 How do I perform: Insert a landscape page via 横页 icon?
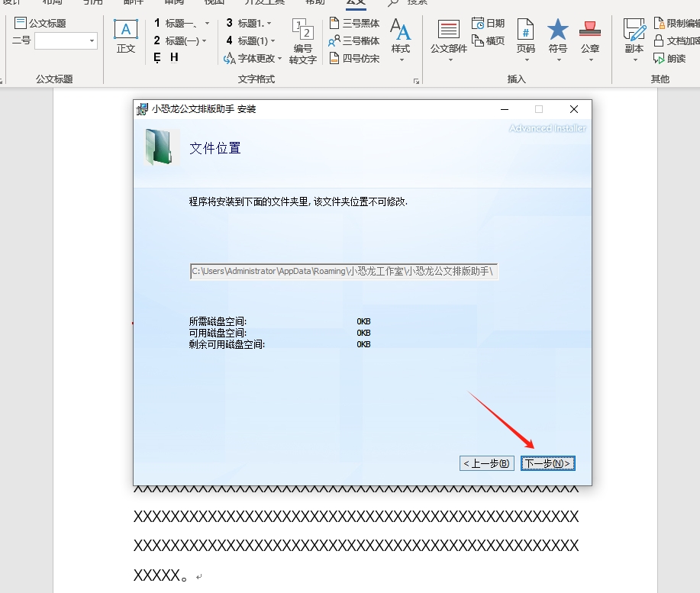pyautogui.click(x=489, y=40)
